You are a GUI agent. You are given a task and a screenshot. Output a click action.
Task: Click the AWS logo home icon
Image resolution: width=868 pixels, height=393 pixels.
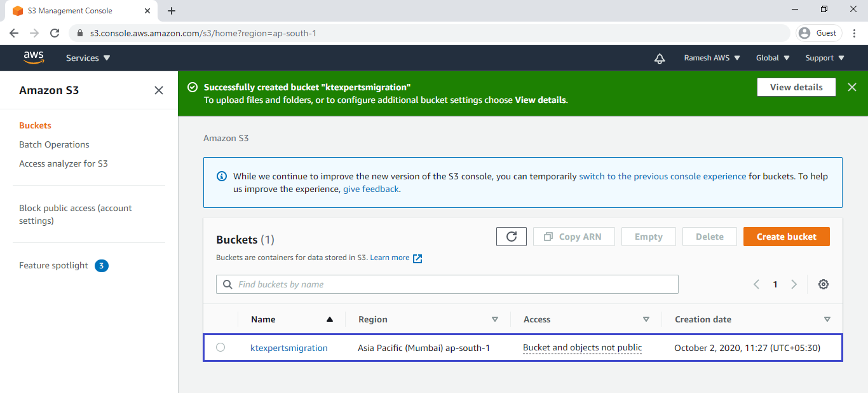click(x=34, y=58)
